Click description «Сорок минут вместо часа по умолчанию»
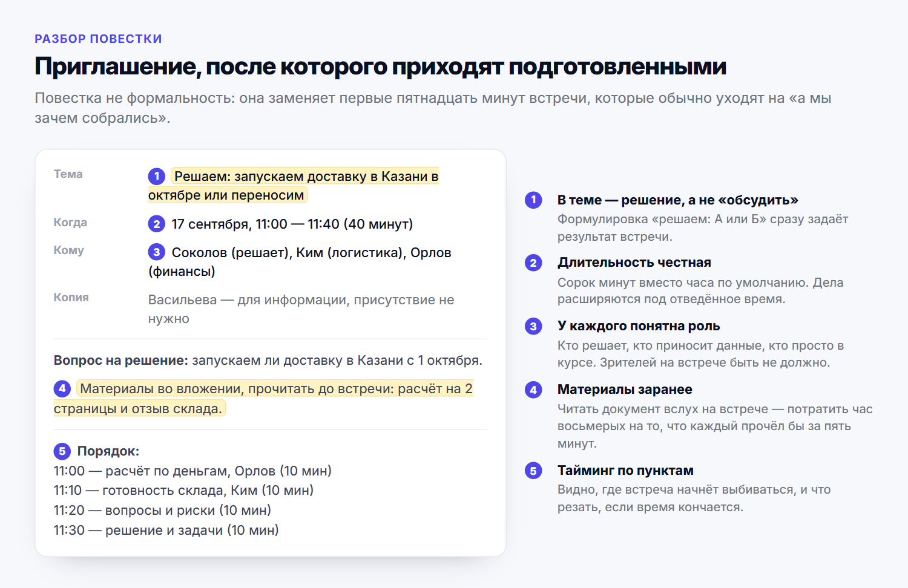908x588 pixels. click(700, 291)
